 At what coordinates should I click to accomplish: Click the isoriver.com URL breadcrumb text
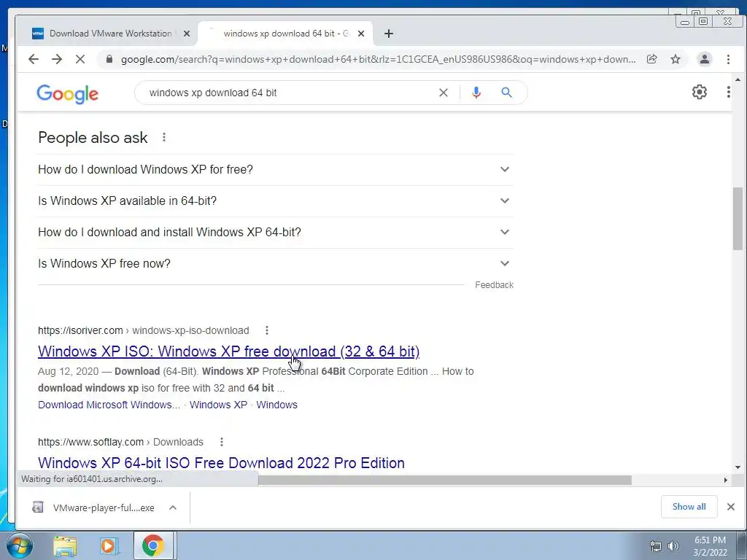coord(144,330)
